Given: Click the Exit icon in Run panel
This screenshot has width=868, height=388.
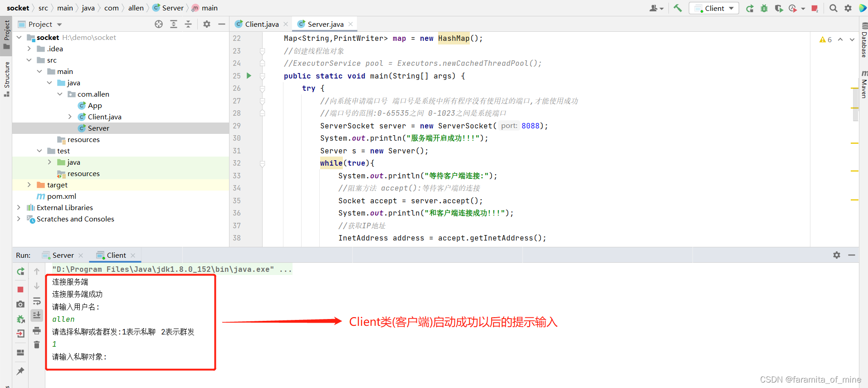Looking at the screenshot, I should [x=20, y=334].
